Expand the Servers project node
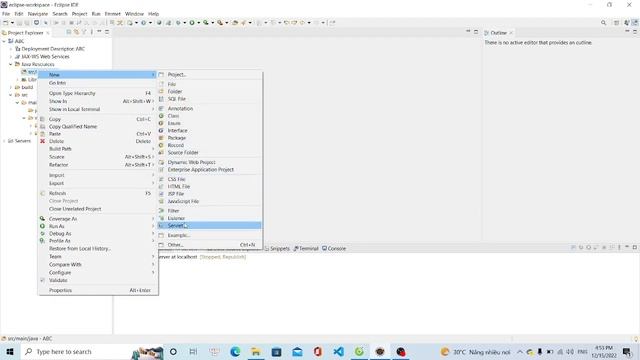The image size is (640, 360). (4, 141)
